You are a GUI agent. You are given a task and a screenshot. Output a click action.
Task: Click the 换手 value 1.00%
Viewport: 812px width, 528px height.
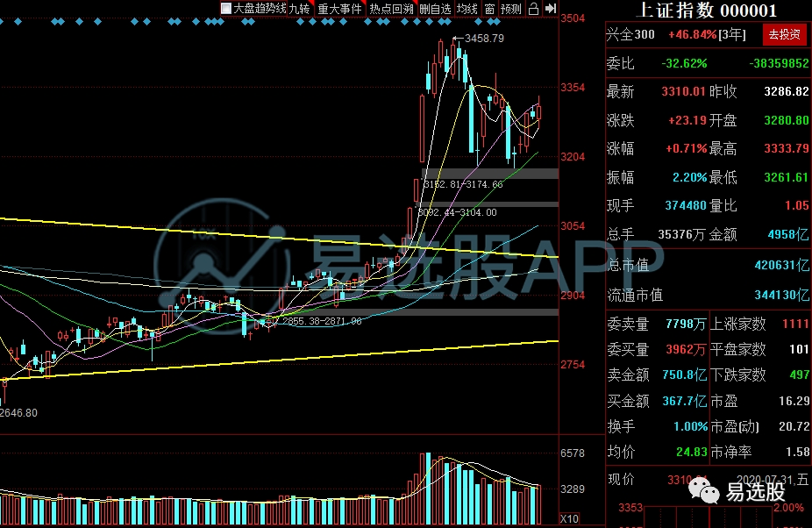coord(690,426)
